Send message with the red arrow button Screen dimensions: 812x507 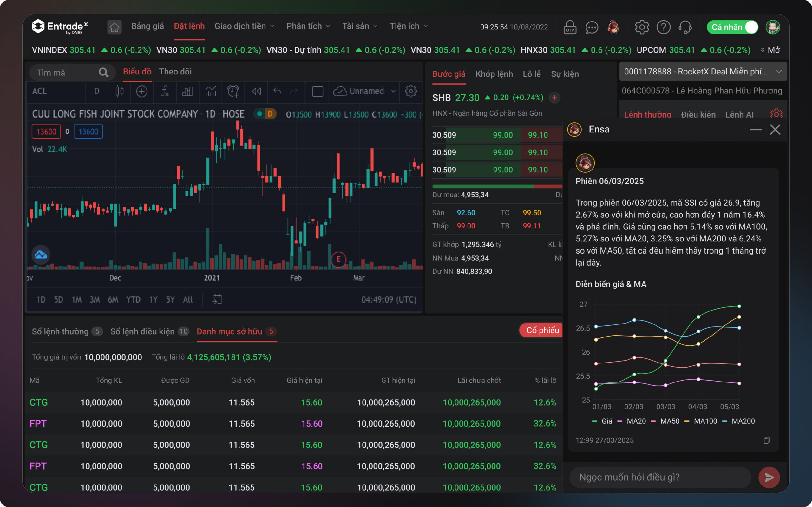pos(769,477)
